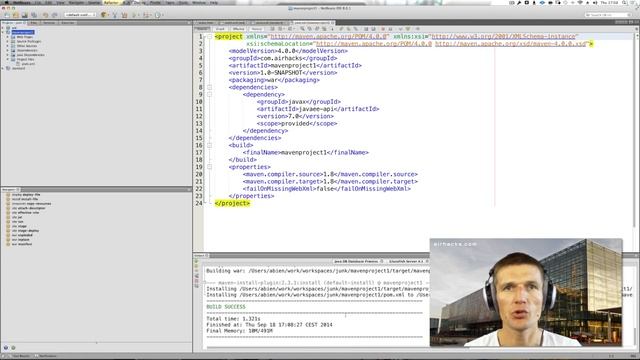640x360 pixels.
Task: Select the Source Packages node
Action: [x=29, y=41]
